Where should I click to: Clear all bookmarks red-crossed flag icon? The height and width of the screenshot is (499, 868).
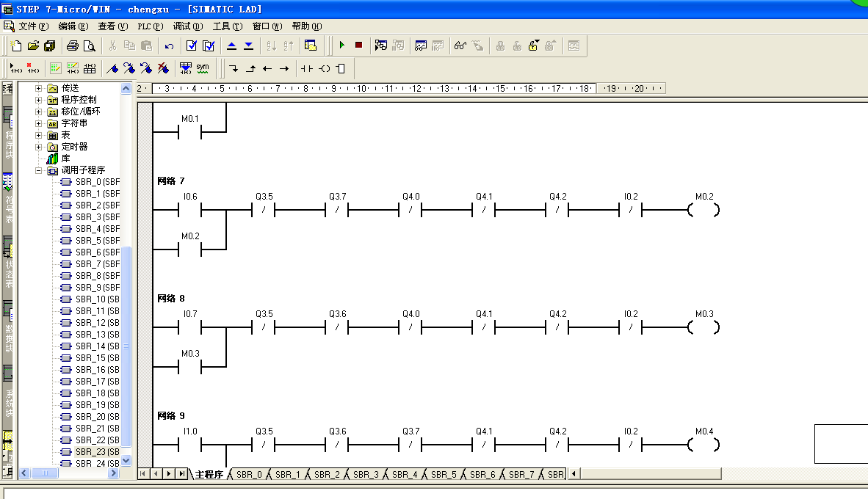[163, 68]
